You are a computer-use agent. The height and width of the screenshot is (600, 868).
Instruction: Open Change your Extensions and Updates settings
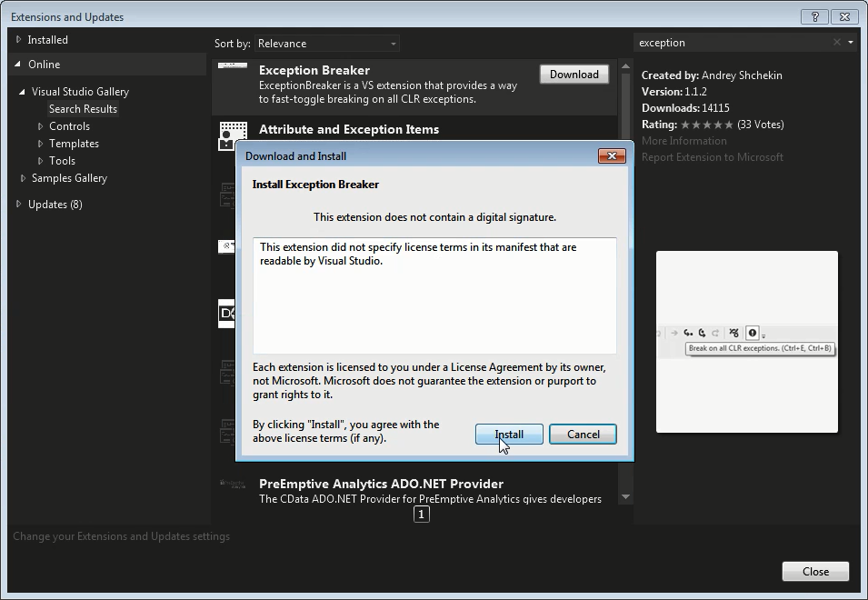pyautogui.click(x=121, y=536)
